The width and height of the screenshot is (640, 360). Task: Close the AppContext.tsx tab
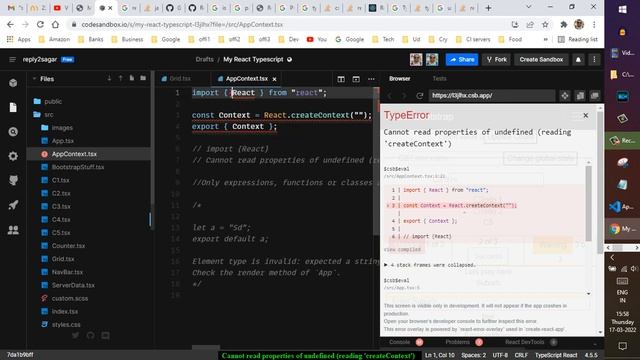click(274, 79)
